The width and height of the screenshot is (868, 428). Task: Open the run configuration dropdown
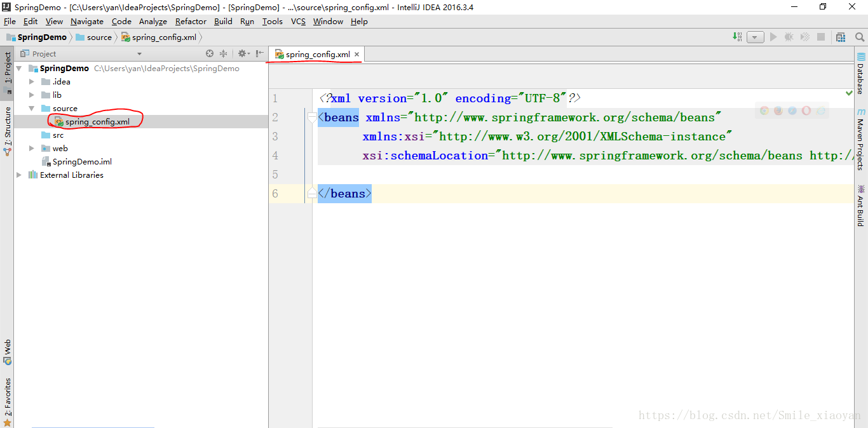pyautogui.click(x=756, y=37)
